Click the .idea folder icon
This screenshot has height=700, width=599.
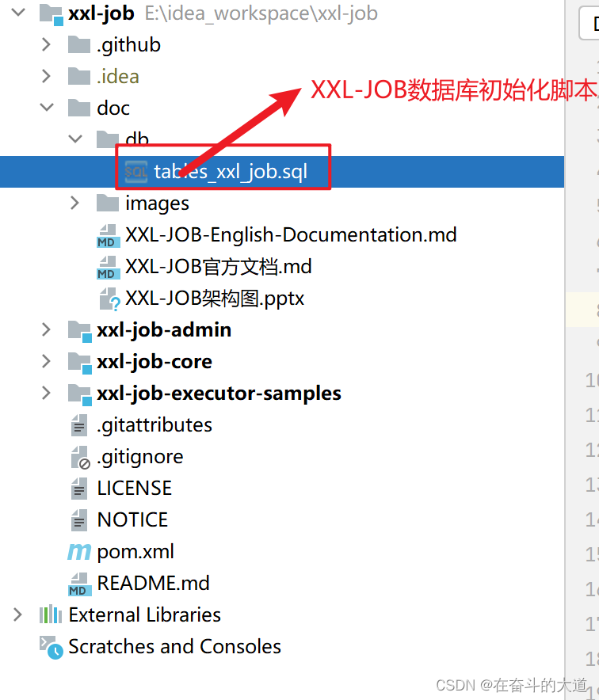coord(79,76)
